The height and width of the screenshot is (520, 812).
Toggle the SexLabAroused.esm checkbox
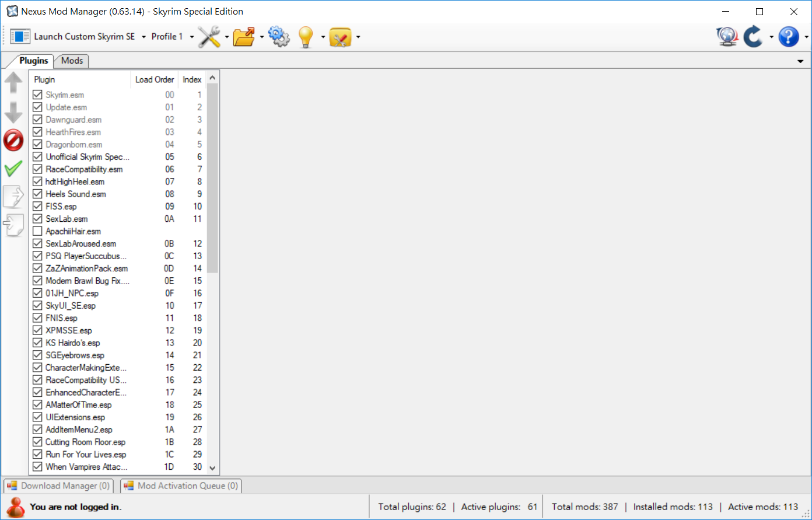point(37,243)
